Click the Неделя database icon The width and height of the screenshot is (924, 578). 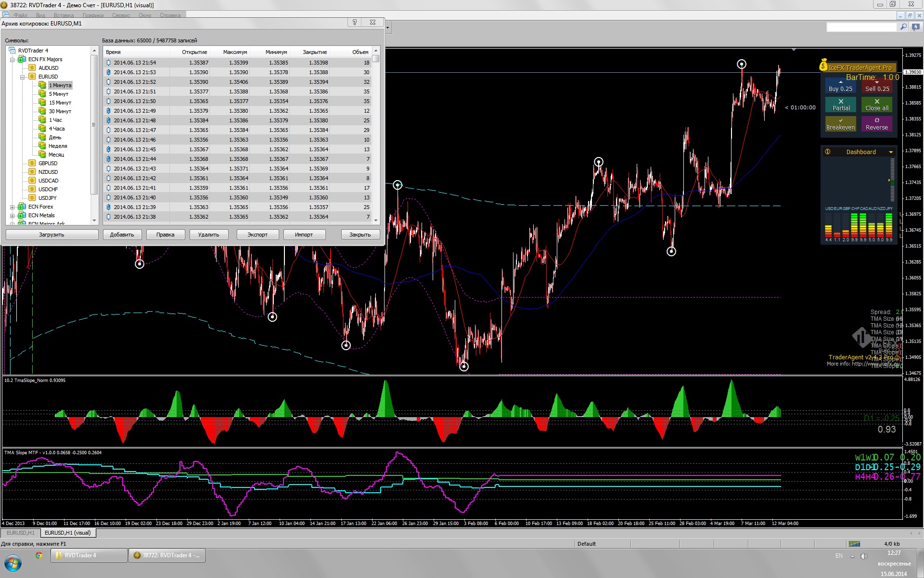coord(42,146)
